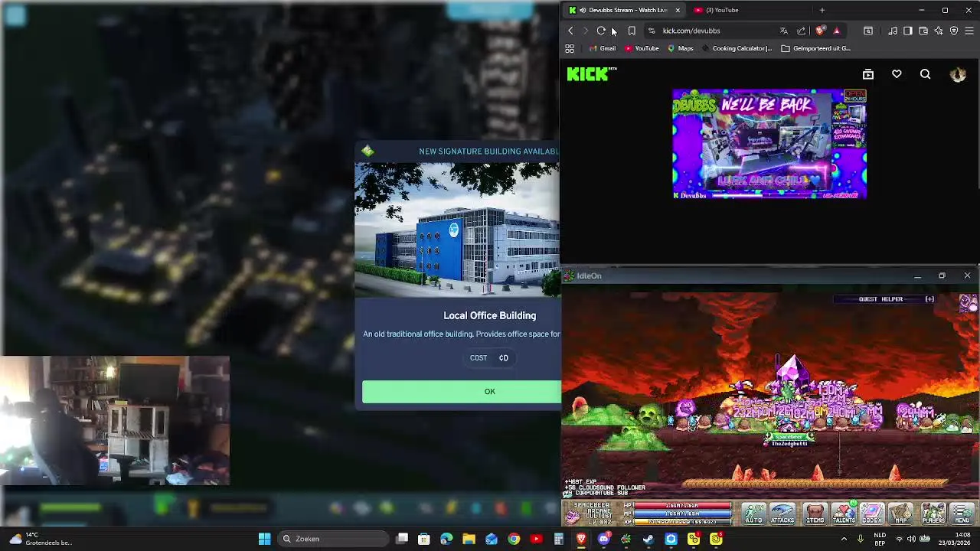
Task: Click IdleOn player HP bar
Action: coord(682,506)
